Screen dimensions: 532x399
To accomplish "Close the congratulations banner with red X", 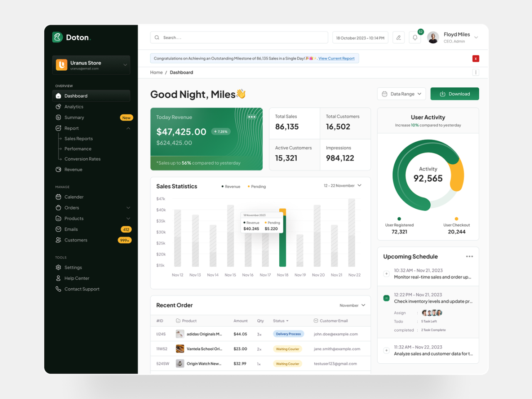I will coord(476,59).
